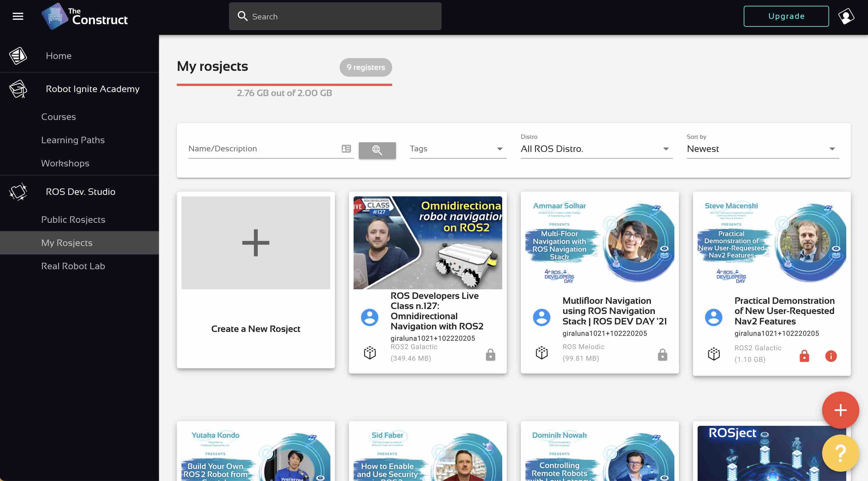The height and width of the screenshot is (481, 868).
Task: Click the Robot Ignite Academy graduation icon
Action: [x=18, y=89]
